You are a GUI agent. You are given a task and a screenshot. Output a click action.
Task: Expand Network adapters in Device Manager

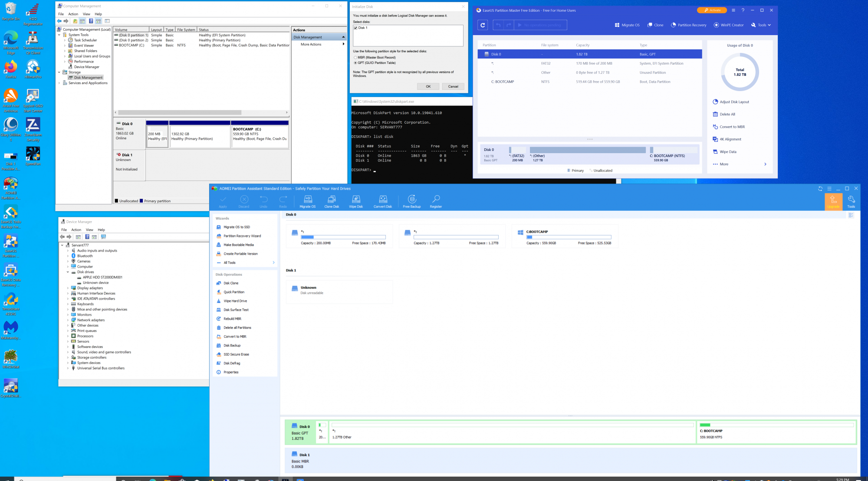tap(68, 320)
